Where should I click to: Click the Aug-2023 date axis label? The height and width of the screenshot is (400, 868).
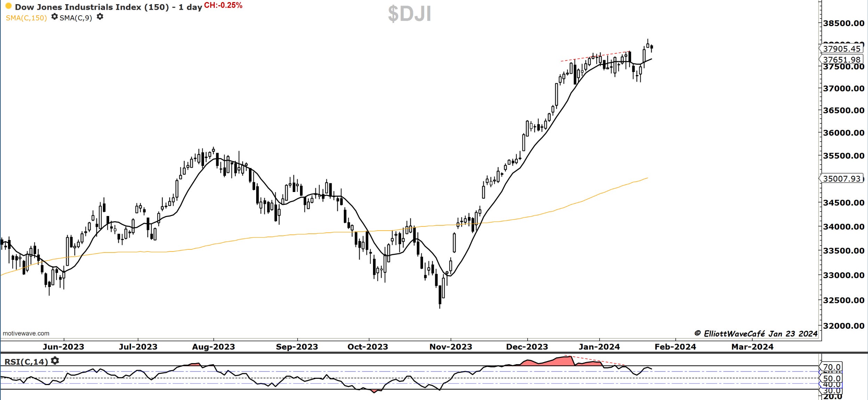coord(213,347)
